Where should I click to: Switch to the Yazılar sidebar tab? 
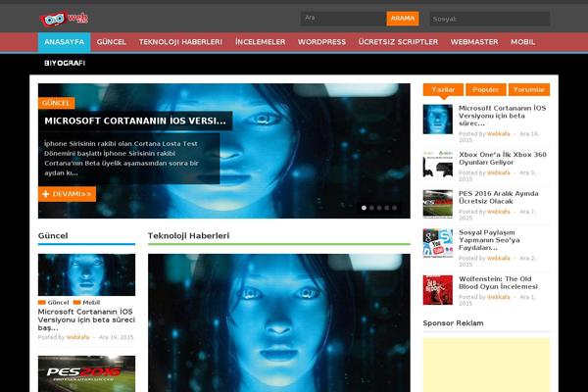[443, 89]
